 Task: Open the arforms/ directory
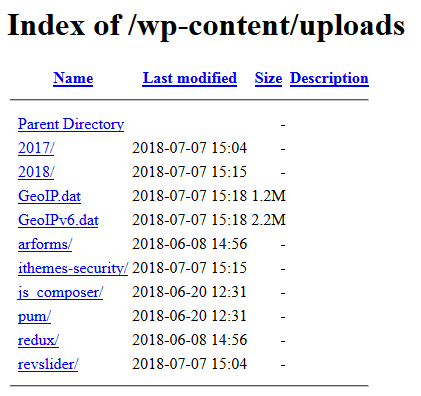[45, 244]
